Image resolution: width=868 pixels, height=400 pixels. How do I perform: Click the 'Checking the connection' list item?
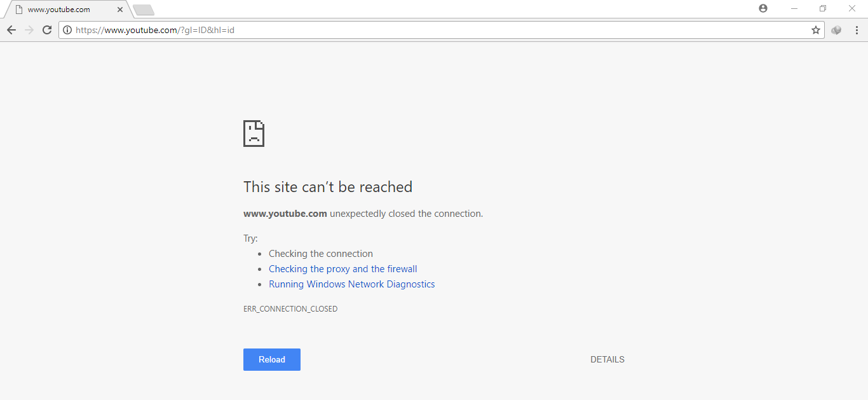[321, 254]
